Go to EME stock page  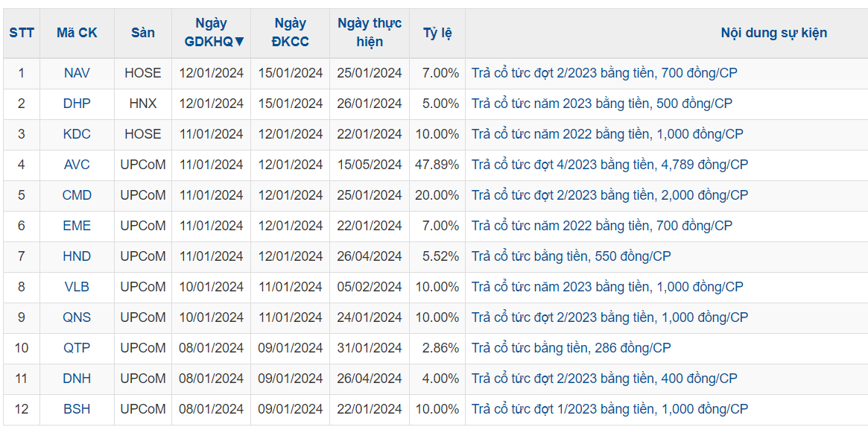click(77, 226)
